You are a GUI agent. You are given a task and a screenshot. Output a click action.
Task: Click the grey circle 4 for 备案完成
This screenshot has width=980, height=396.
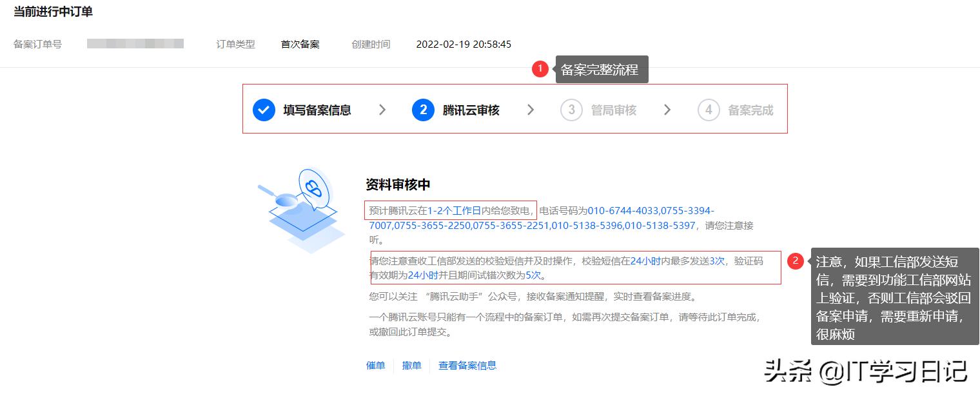pyautogui.click(x=709, y=110)
